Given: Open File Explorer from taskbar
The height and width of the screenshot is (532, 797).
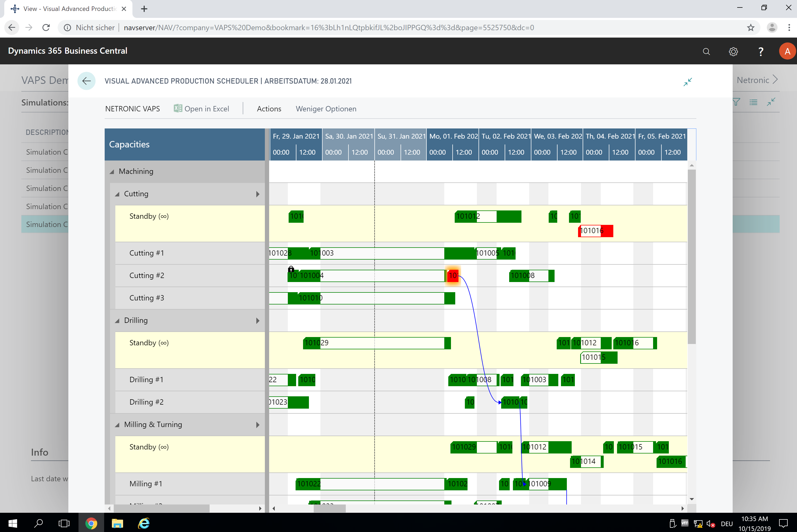Looking at the screenshot, I should [117, 523].
